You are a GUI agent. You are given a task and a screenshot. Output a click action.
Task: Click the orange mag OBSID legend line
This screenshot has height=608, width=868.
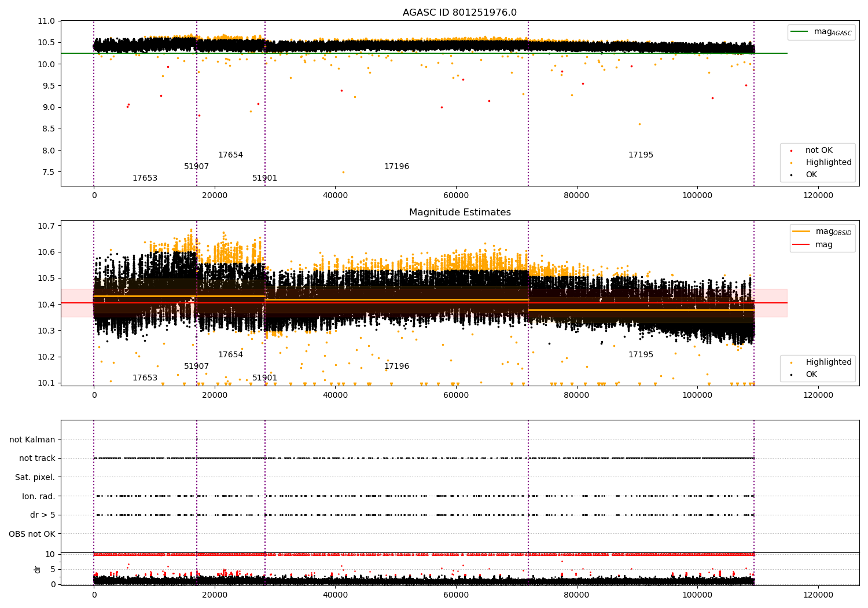801,232
